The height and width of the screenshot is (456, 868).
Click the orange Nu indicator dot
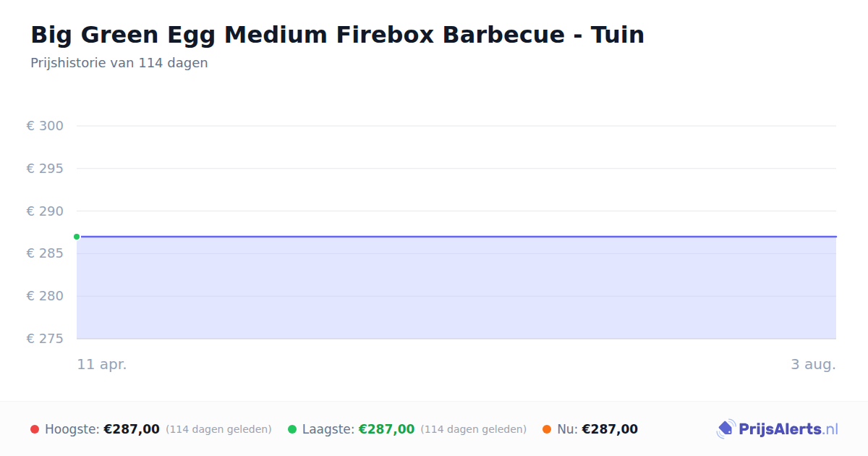click(x=547, y=429)
